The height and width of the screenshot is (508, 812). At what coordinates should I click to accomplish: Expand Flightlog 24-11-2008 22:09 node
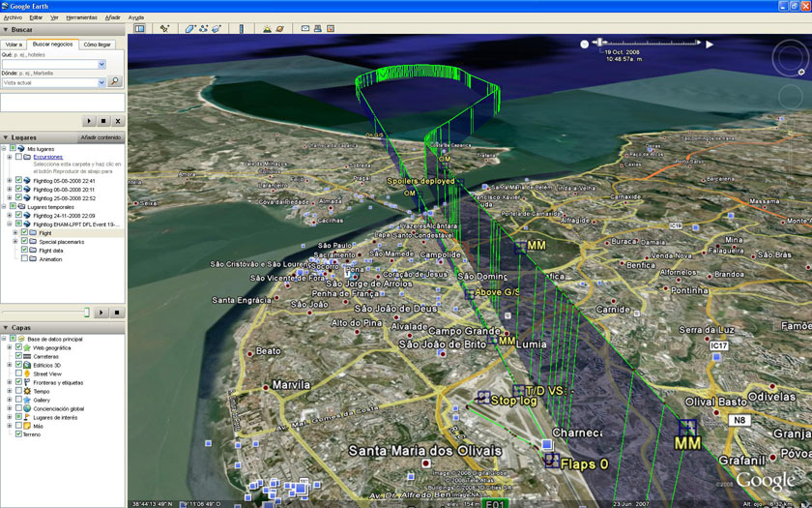[10, 215]
